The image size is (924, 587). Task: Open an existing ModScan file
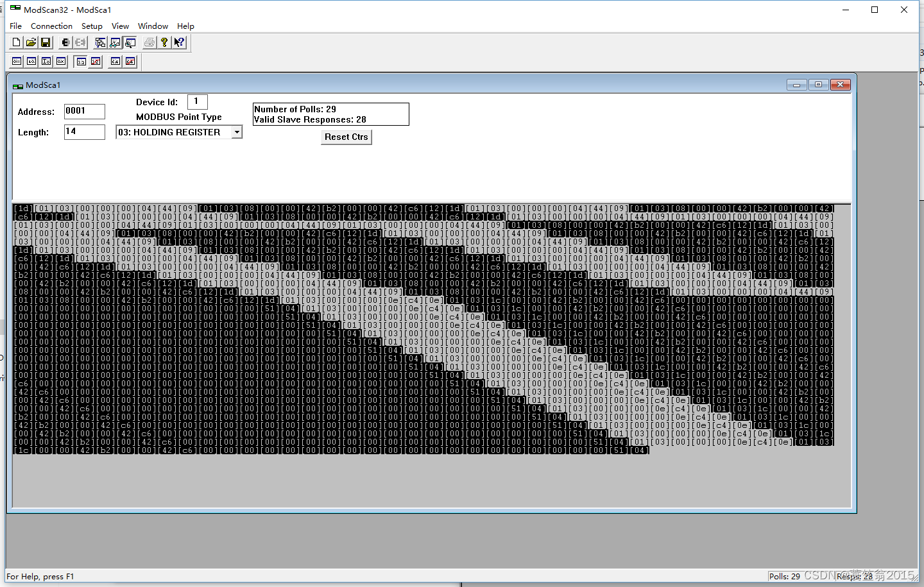tap(31, 42)
